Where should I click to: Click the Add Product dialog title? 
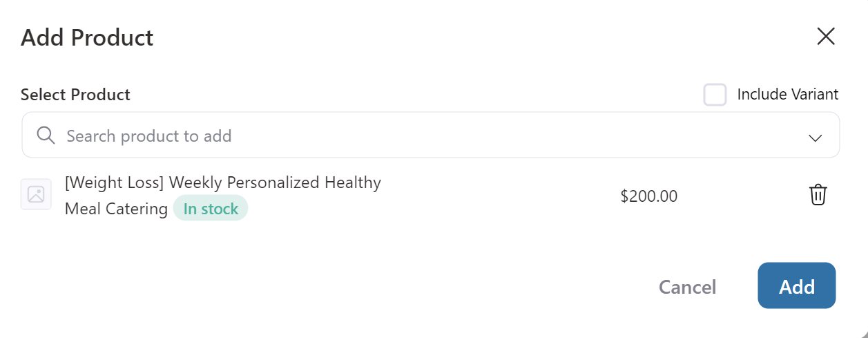[87, 37]
